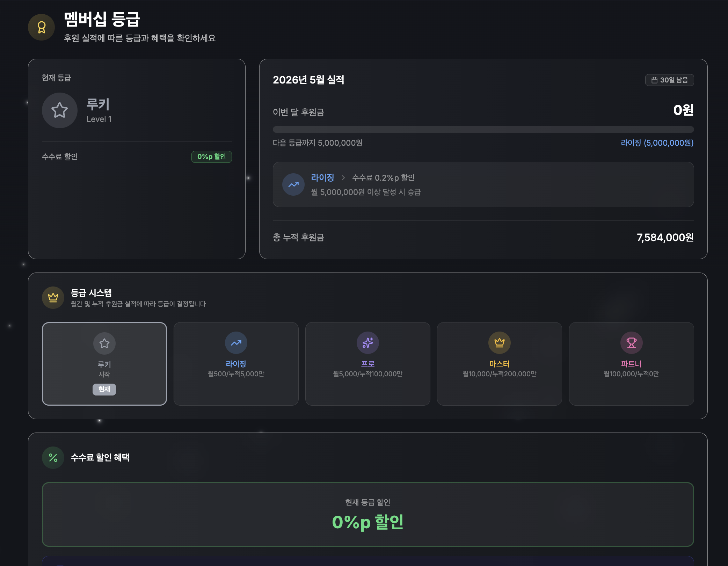Click the trophy icon on the 파트너 card
The width and height of the screenshot is (728, 566).
(x=632, y=343)
